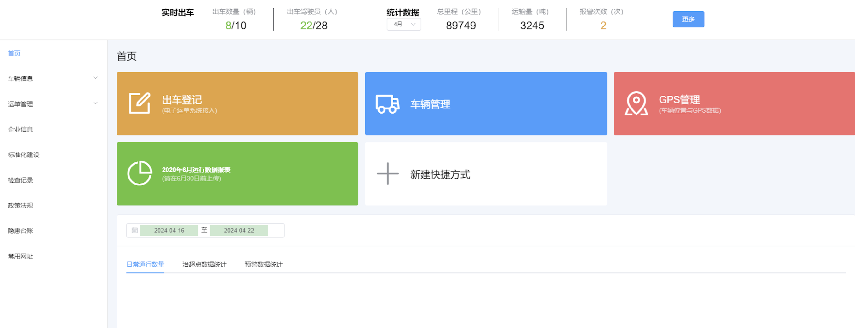Open 政策法规 in sidebar
The height and width of the screenshot is (328, 868).
pos(20,205)
